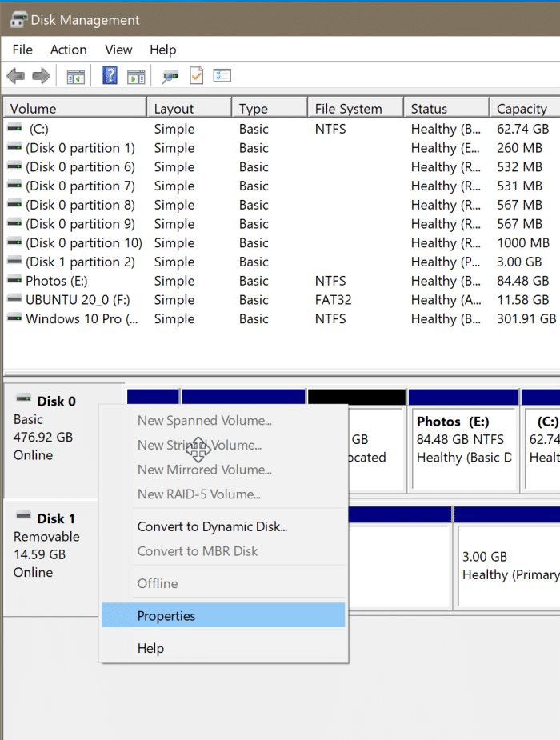Click the "260 MB" capacity cell
Image resolution: width=560 pixels, height=740 pixels.
point(519,148)
